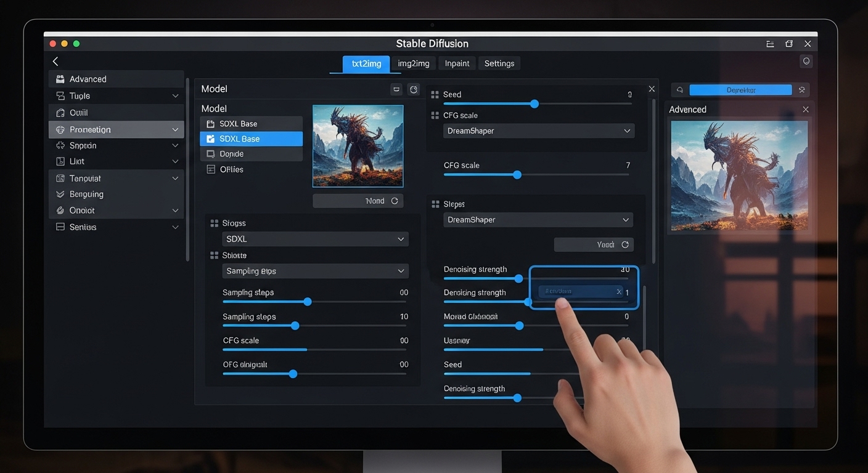
Task: Click the monitor icon beside Donide
Action: (x=210, y=154)
